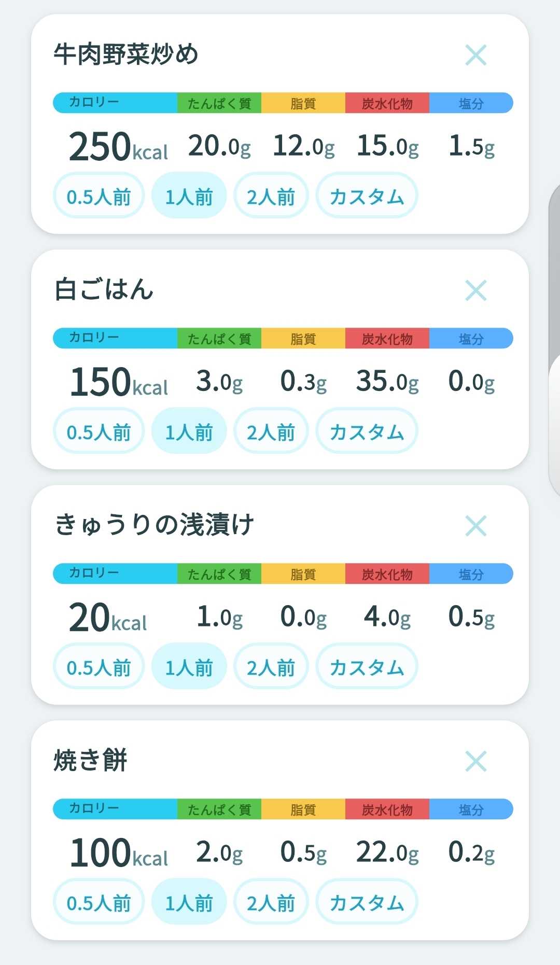Tap the side panel handle at right edge
Image resolution: width=560 pixels, height=965 pixels.
pyautogui.click(x=554, y=340)
